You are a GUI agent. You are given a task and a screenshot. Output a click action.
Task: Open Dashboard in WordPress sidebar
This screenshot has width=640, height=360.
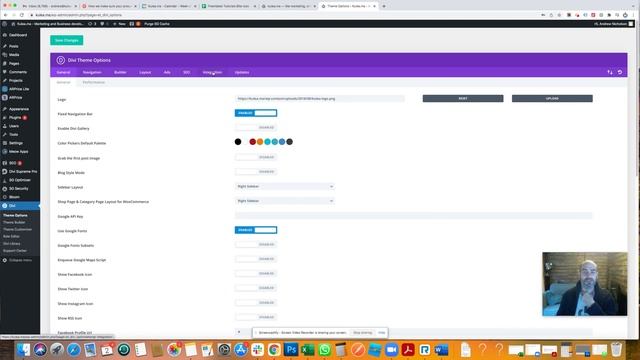click(x=18, y=35)
